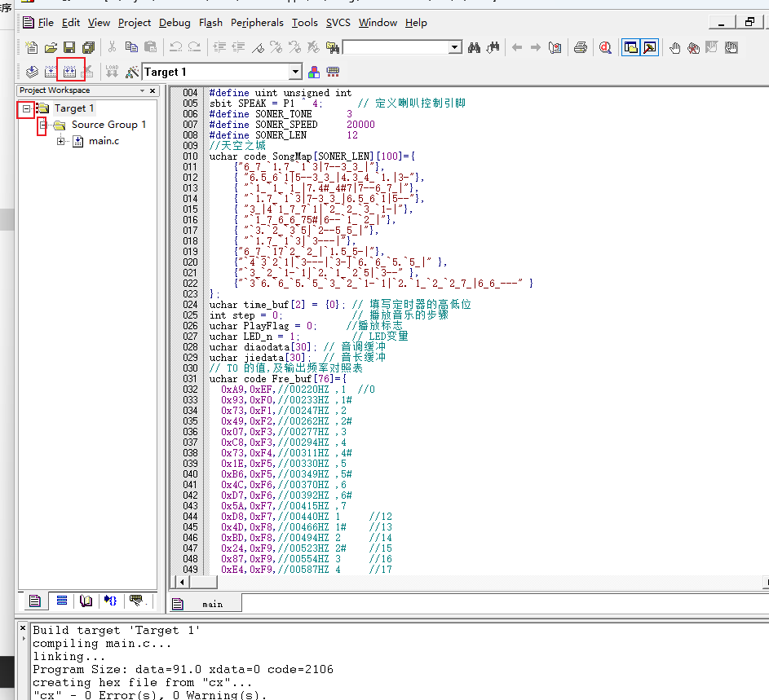Click the 'Program Size: data=91.0' output line
This screenshot has height=700, width=769.
pos(183,670)
